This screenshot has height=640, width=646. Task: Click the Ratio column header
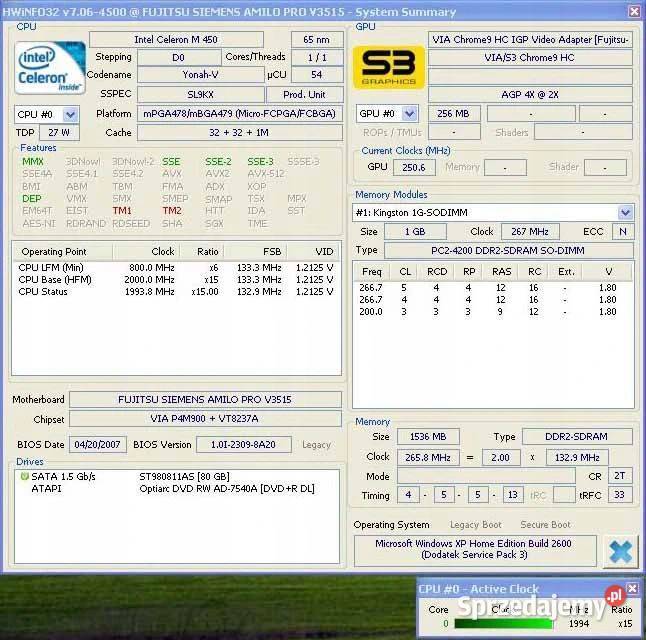click(x=202, y=251)
